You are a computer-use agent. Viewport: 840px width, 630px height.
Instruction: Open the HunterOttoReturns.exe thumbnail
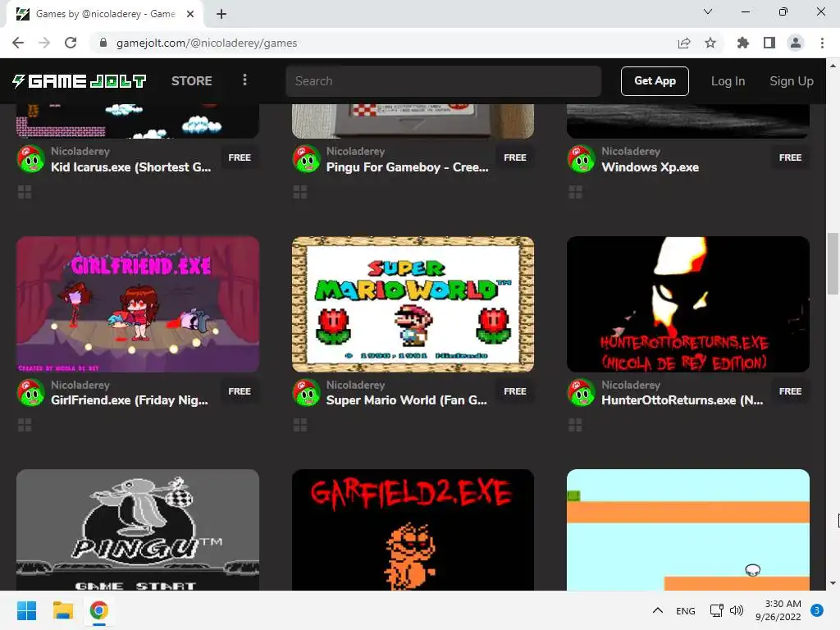[x=688, y=304]
